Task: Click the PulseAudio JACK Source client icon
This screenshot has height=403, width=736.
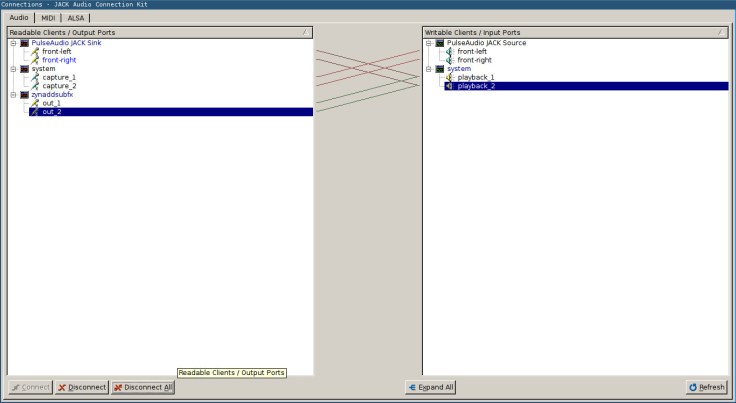Action: [440, 43]
